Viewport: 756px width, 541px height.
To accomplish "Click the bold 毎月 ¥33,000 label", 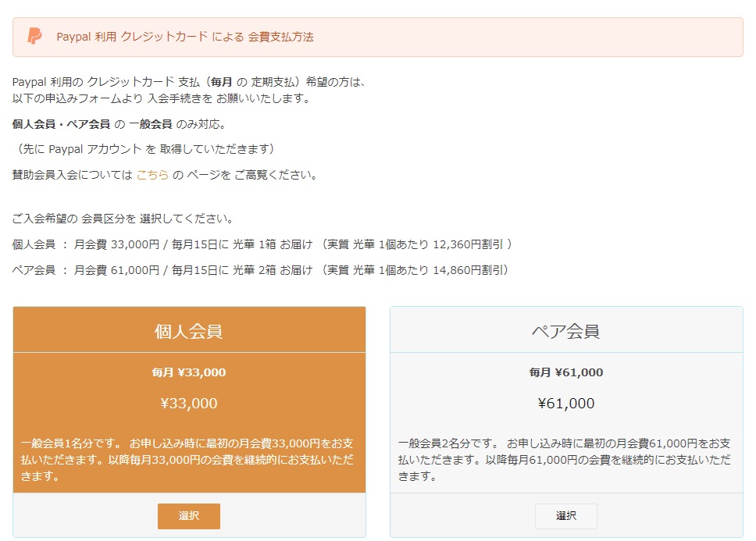I will pos(189,372).
